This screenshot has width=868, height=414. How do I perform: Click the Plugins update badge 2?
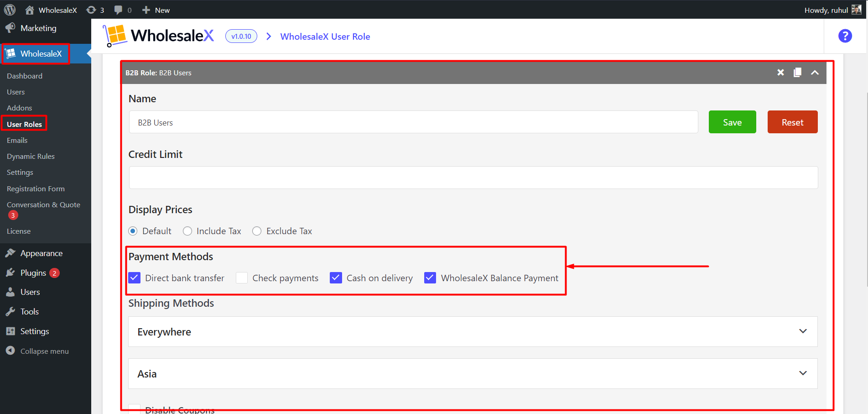pyautogui.click(x=54, y=273)
